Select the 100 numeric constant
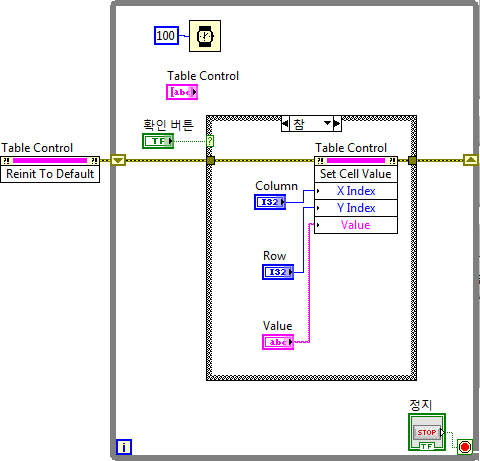This screenshot has height=461, width=480. (x=166, y=35)
